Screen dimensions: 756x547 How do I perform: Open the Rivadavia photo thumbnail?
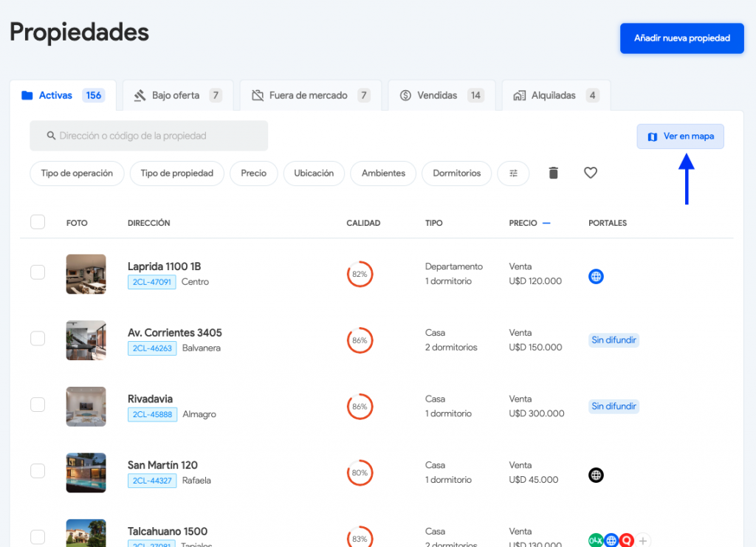(86, 406)
